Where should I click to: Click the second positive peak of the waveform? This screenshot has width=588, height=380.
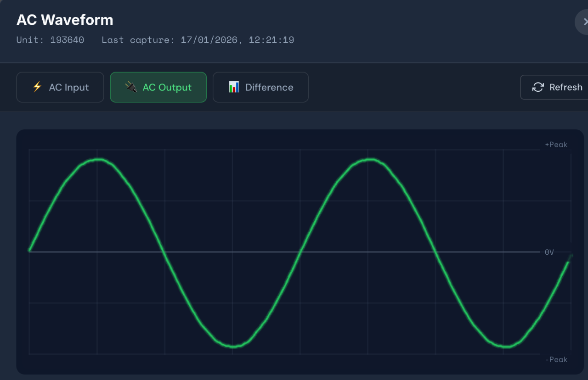pyautogui.click(x=370, y=160)
